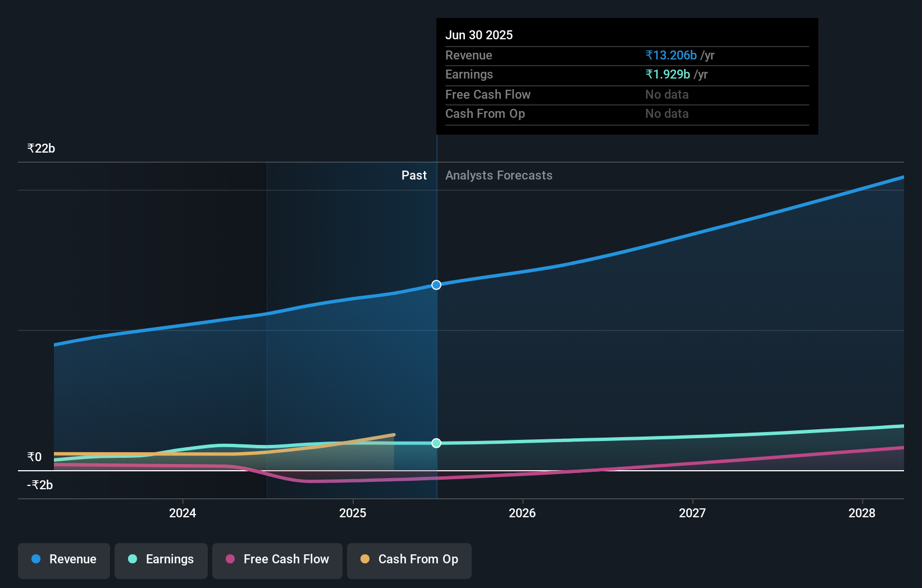922x588 pixels.
Task: Click the Earnings value in the tooltip
Action: [x=668, y=74]
